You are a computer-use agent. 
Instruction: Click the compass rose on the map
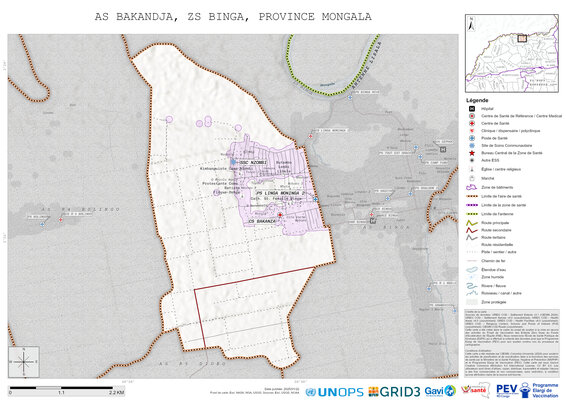click(x=24, y=362)
